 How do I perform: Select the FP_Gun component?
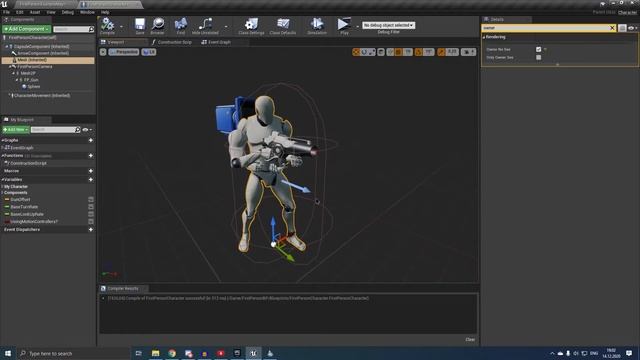pyautogui.click(x=31, y=80)
